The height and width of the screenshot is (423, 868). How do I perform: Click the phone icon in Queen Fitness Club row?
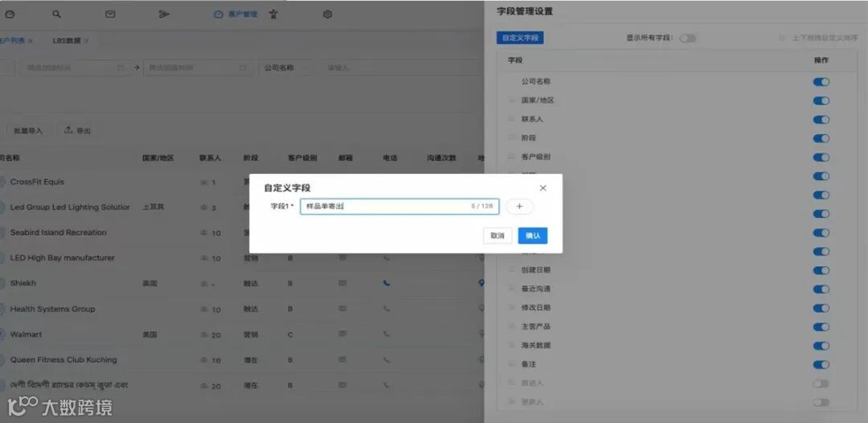[x=387, y=359]
